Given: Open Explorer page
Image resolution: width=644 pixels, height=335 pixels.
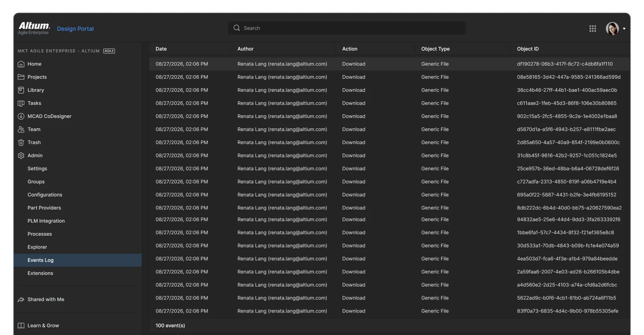Looking at the screenshot, I should 37,247.
